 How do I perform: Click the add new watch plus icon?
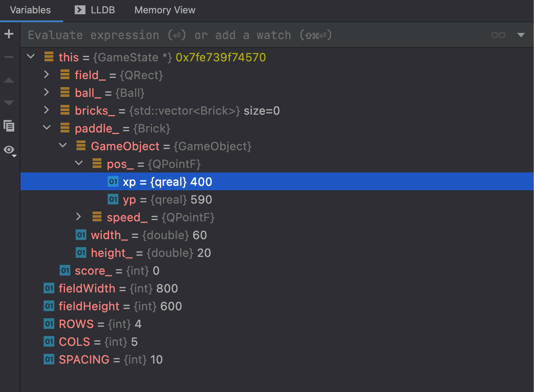[x=9, y=34]
